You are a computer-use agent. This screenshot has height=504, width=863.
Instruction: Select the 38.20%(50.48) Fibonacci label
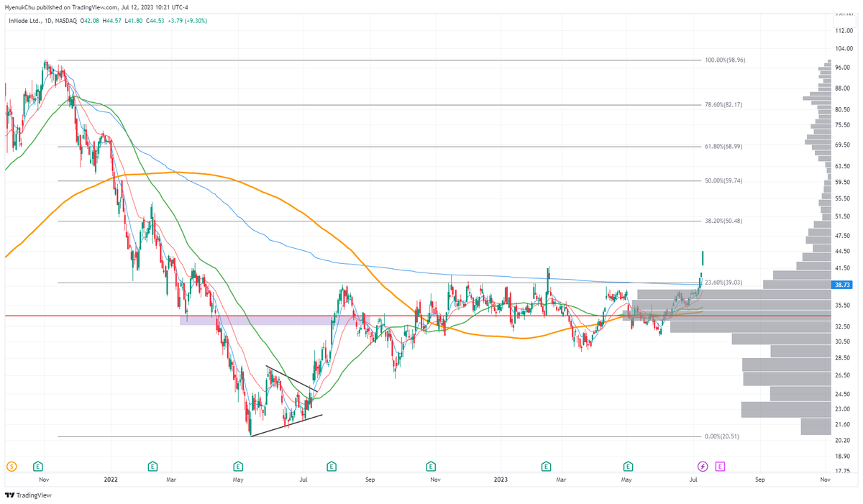(723, 221)
